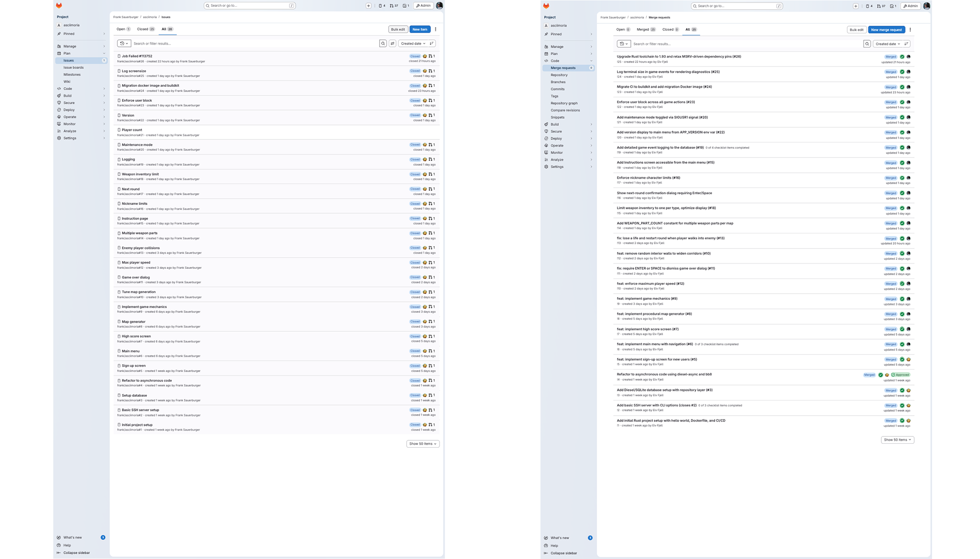The image size is (980, 559).
Task: Open the create new (+) icon in top bar
Action: 368,5
